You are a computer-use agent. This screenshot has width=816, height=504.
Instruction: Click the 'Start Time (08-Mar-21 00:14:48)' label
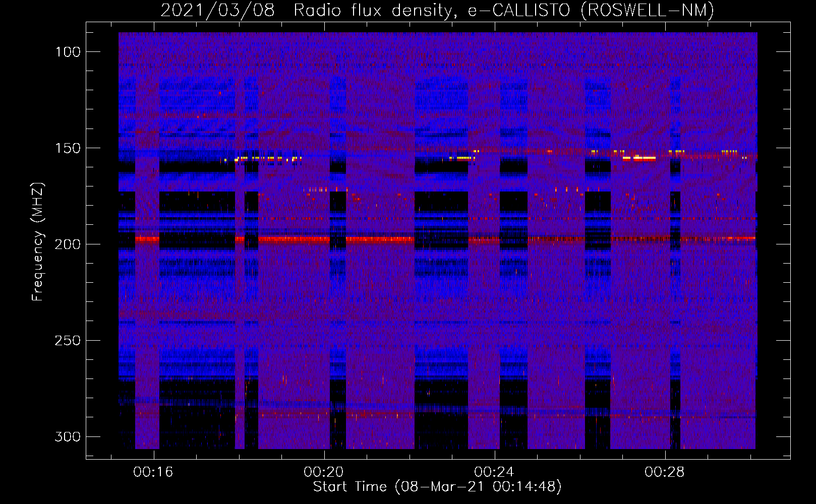pyautogui.click(x=437, y=487)
